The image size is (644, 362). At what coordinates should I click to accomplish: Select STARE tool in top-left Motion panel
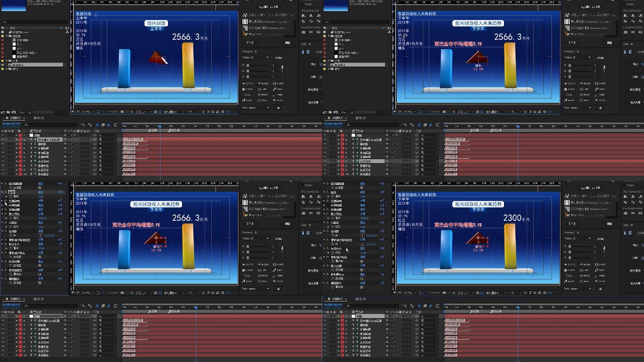278,100
